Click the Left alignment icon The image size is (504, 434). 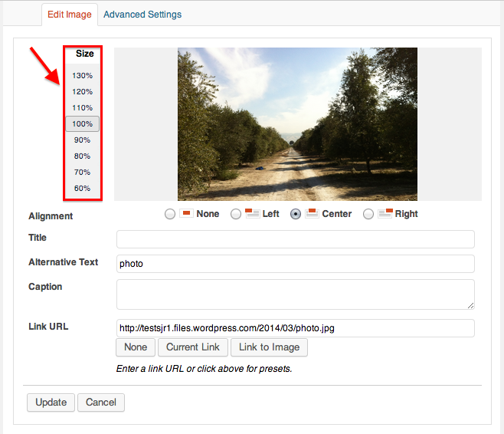[252, 214]
